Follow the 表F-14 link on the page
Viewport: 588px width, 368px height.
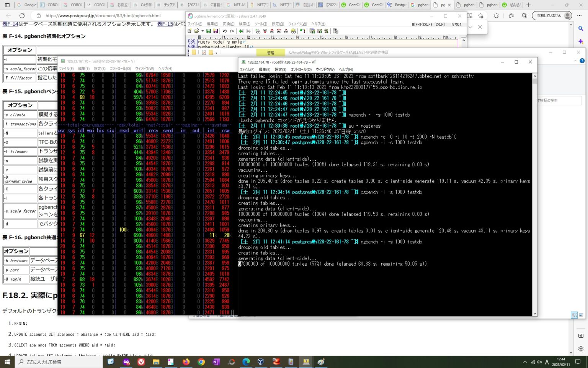point(10,24)
